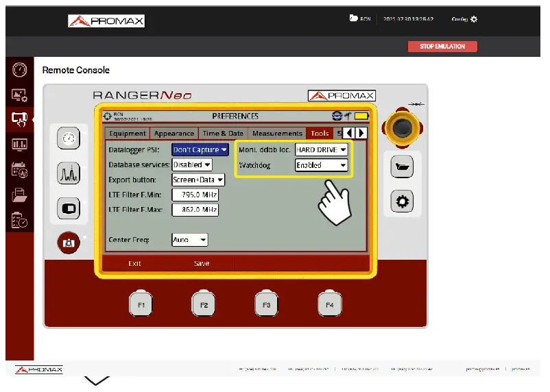Open the Export button dropdown
The image size is (550, 392).
coord(198,180)
